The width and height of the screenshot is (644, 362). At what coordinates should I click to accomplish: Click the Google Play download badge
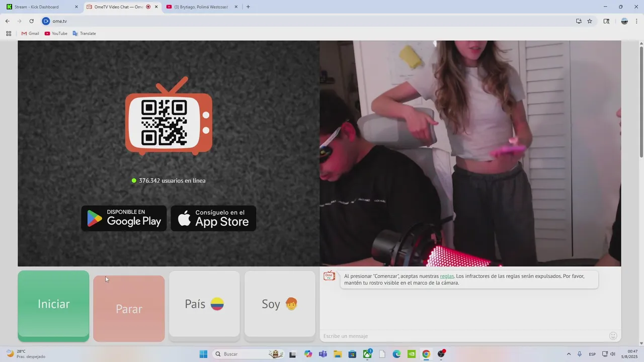click(x=124, y=218)
